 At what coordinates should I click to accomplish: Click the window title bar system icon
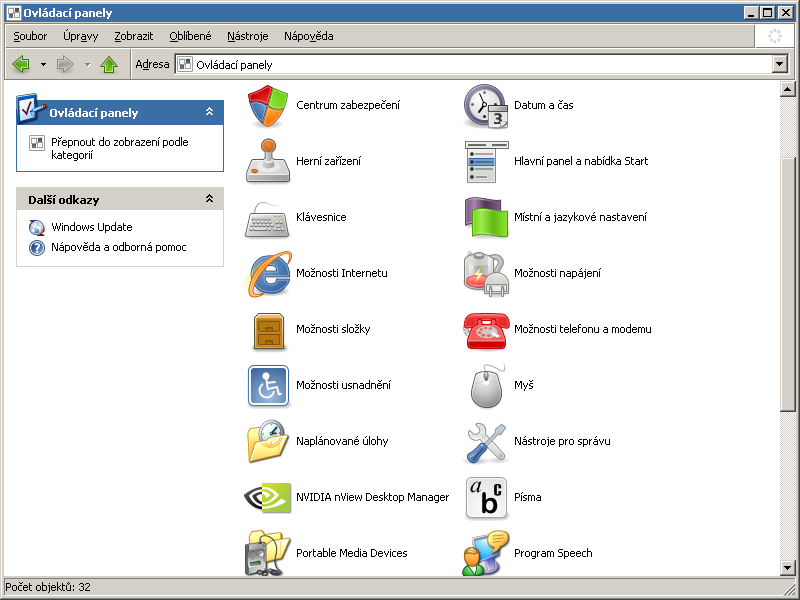(14, 13)
